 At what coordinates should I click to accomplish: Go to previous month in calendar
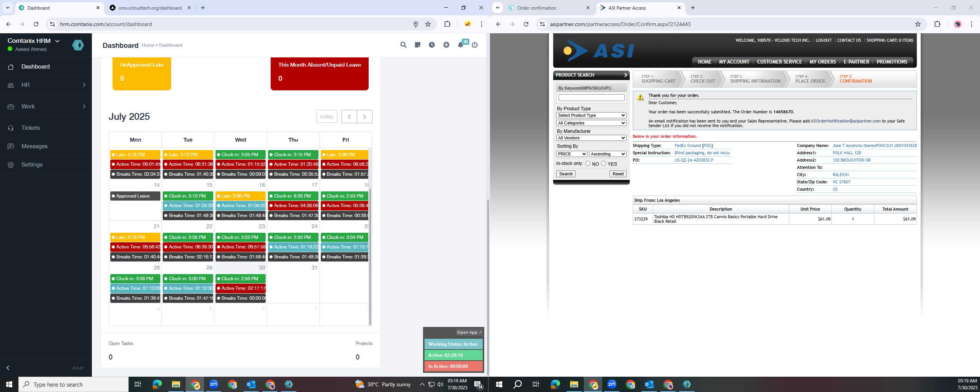point(349,117)
